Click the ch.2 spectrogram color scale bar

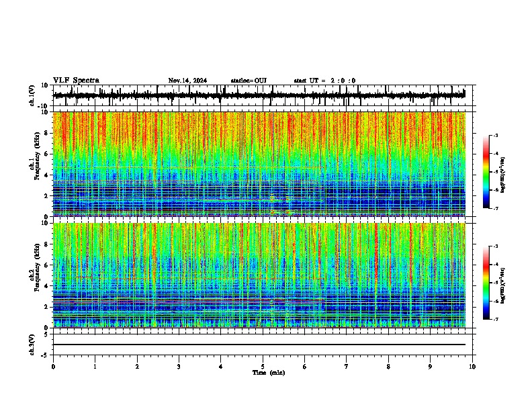coord(486,283)
